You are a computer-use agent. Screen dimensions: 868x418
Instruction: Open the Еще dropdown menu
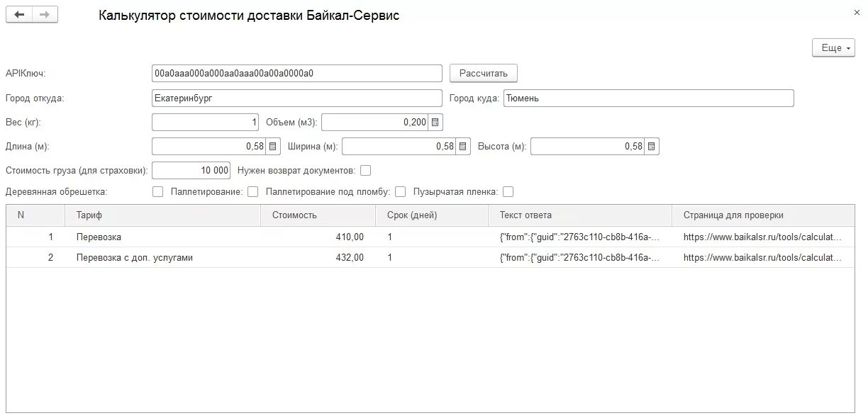tap(833, 47)
